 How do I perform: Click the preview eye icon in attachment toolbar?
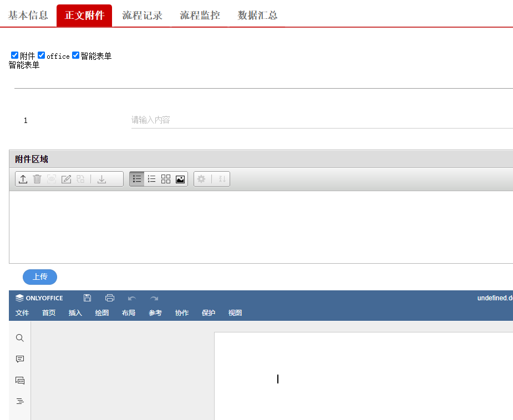[52, 179]
